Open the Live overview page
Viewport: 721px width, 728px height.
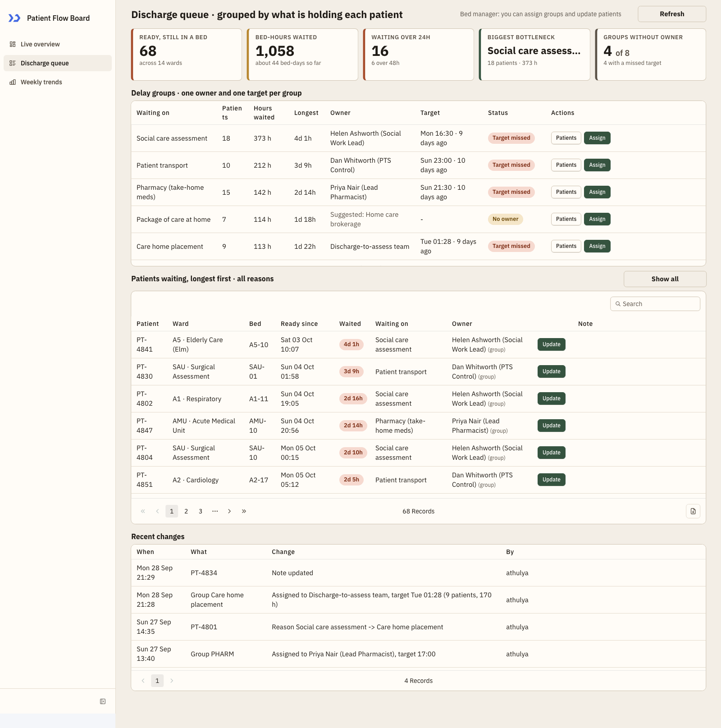point(58,44)
